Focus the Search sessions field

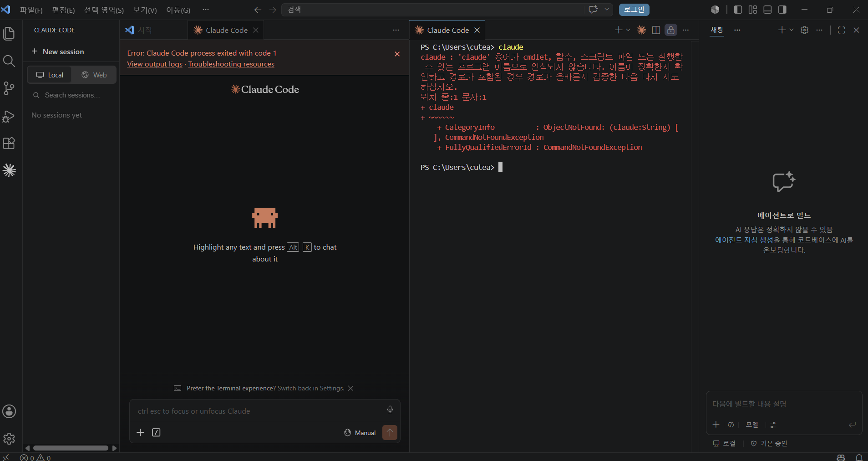(x=71, y=95)
